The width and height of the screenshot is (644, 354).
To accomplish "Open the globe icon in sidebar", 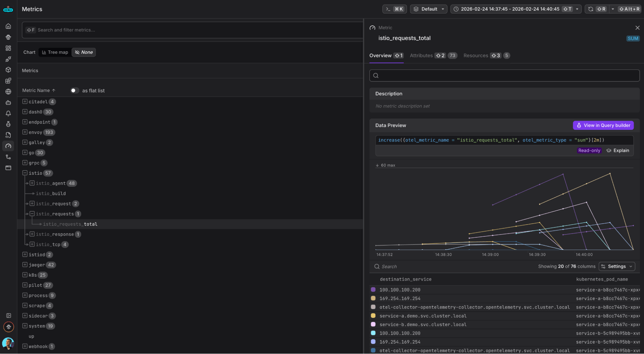I will [8, 91].
